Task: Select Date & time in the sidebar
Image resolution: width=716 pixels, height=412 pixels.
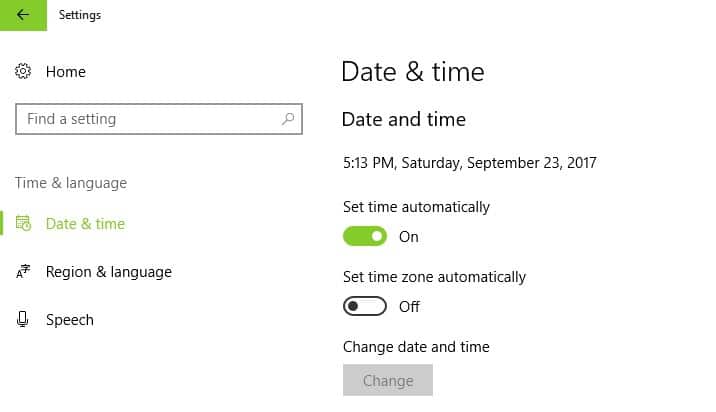Action: [85, 224]
